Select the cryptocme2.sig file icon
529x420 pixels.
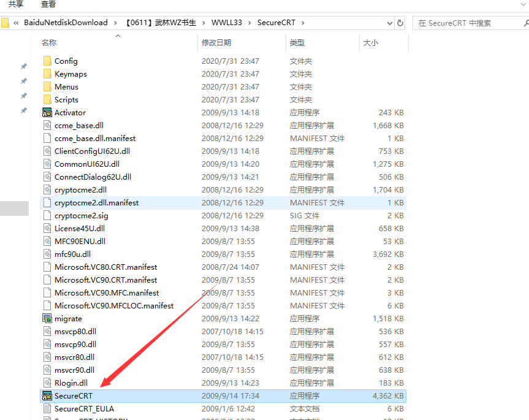(x=47, y=216)
